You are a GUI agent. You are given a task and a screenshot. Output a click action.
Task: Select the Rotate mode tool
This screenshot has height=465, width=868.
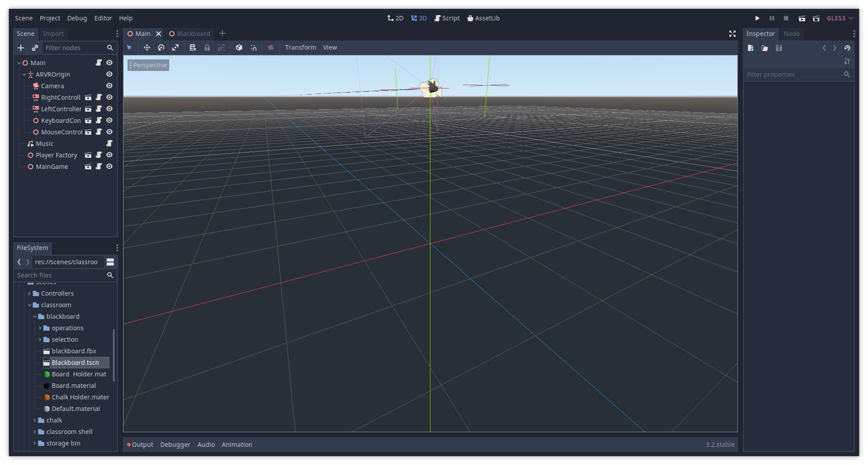point(161,47)
